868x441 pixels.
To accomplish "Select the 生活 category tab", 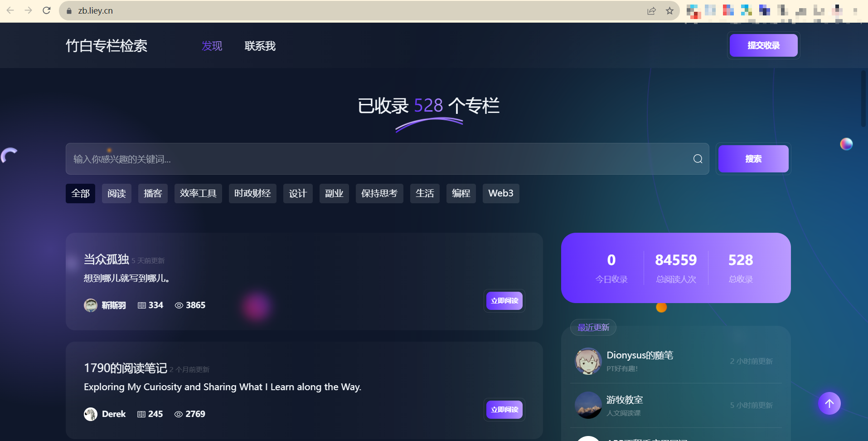I will 425,193.
